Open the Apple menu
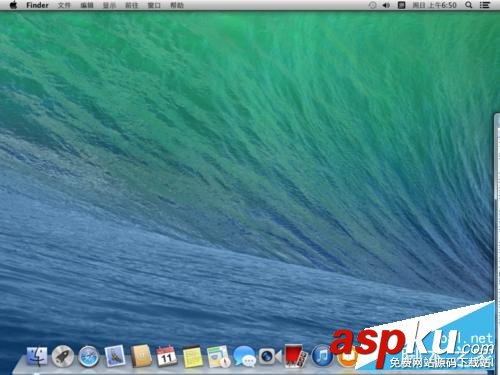Image resolution: width=500 pixels, height=375 pixels. tap(13, 5)
